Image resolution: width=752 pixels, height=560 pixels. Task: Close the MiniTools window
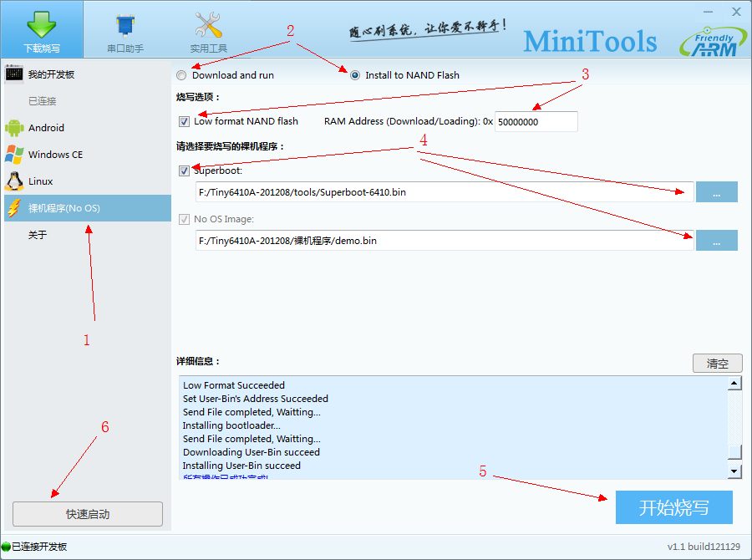point(737,12)
